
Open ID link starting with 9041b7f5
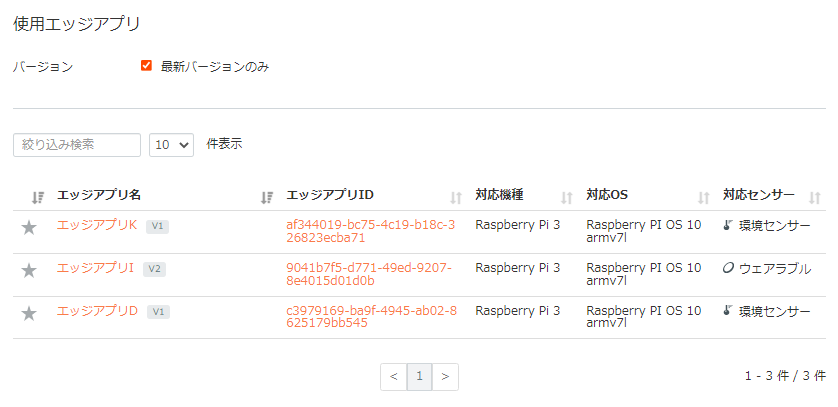pos(369,275)
